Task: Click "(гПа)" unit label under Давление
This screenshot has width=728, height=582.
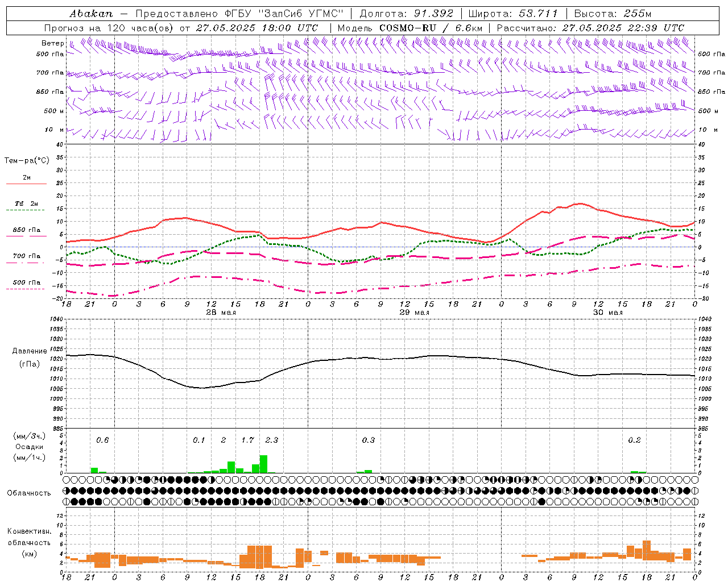Action: tap(30, 364)
